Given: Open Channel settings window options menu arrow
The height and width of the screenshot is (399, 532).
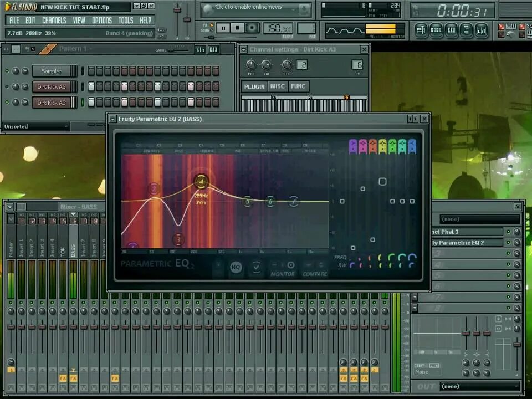Looking at the screenshot, I should (x=244, y=49).
